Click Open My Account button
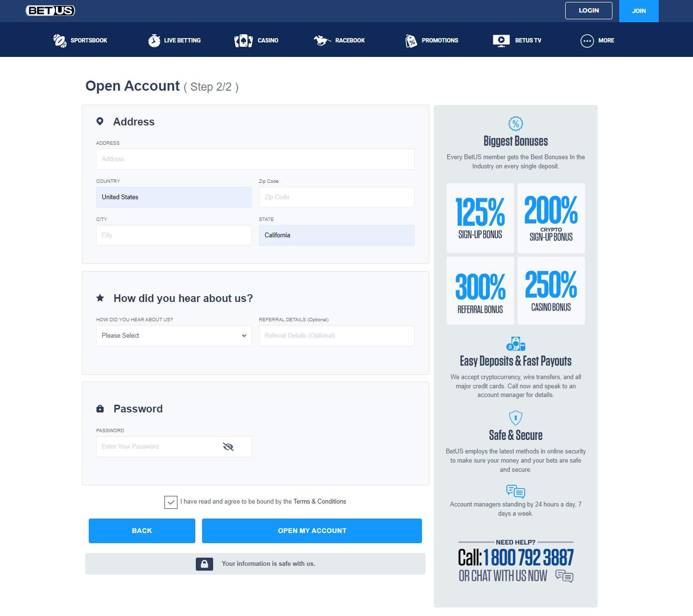The width and height of the screenshot is (693, 616). coord(312,531)
